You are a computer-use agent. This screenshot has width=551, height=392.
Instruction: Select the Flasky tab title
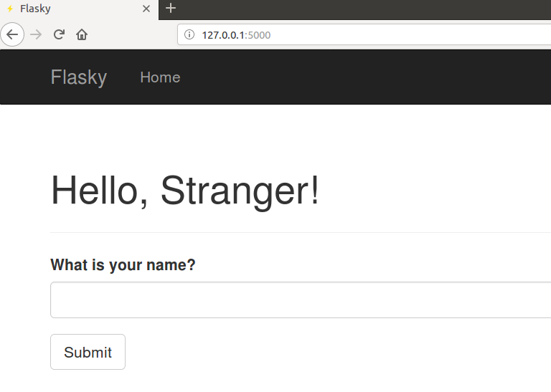coord(36,9)
